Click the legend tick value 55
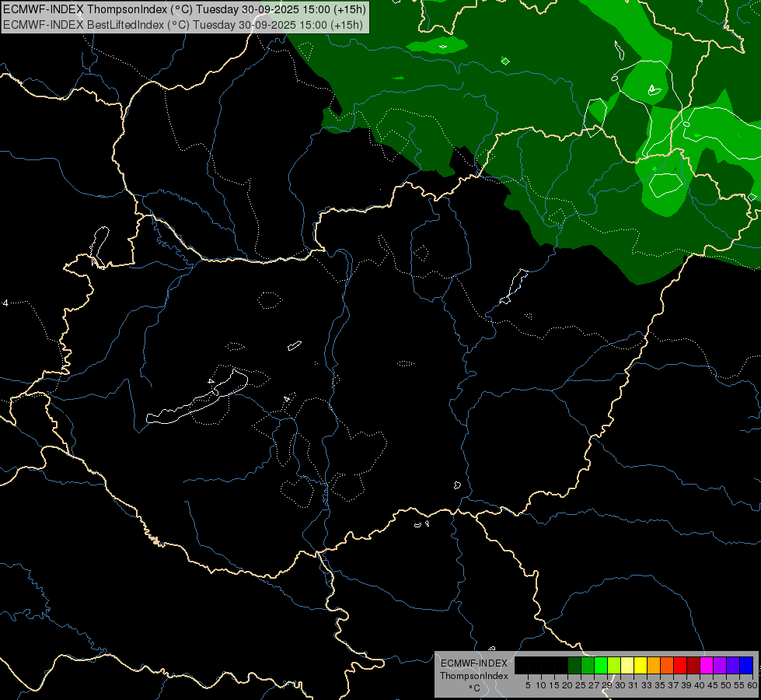This screenshot has height=700, width=761. point(739,685)
